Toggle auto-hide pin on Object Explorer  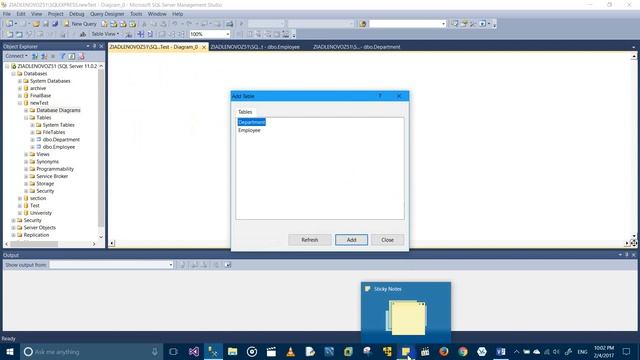pyautogui.click(x=94, y=46)
